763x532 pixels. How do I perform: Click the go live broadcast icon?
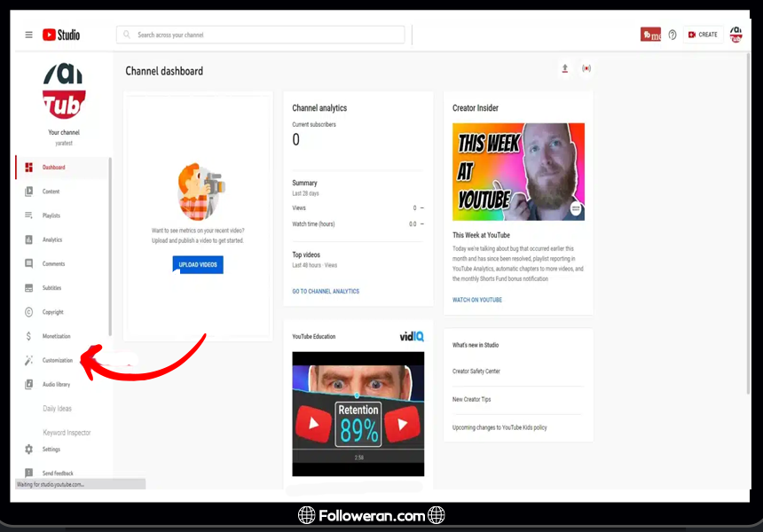click(x=586, y=69)
